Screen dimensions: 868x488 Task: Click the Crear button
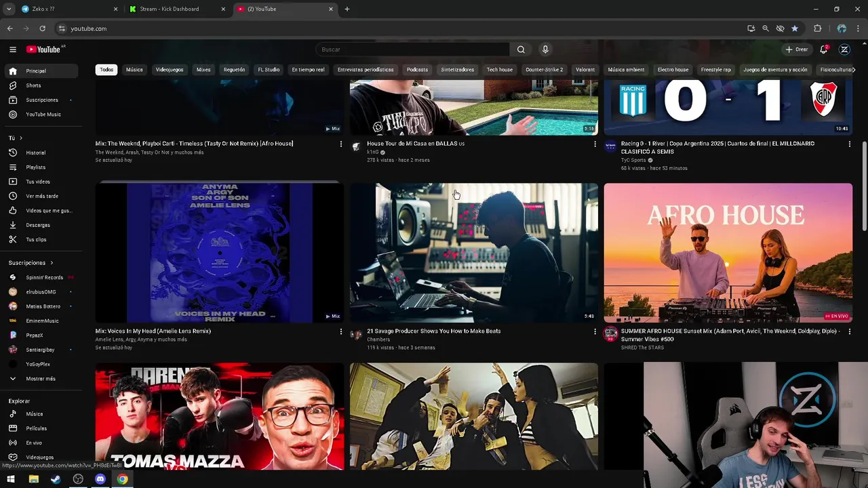[797, 49]
